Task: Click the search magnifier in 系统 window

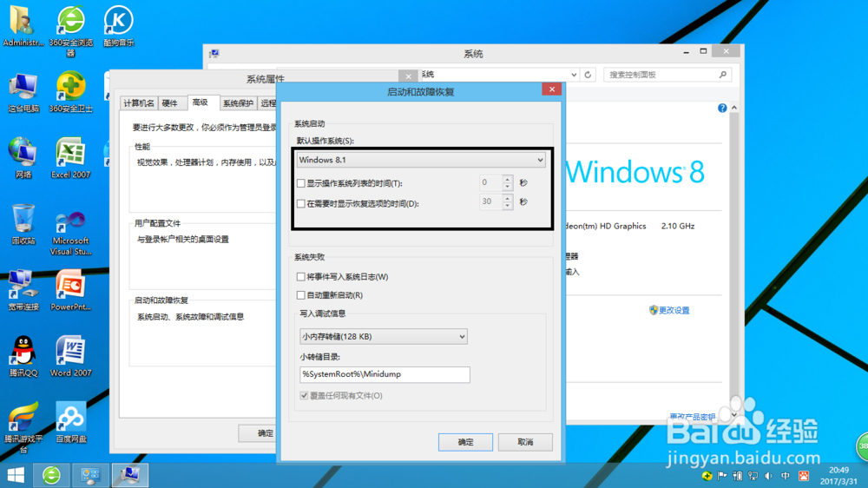Action: tap(722, 74)
